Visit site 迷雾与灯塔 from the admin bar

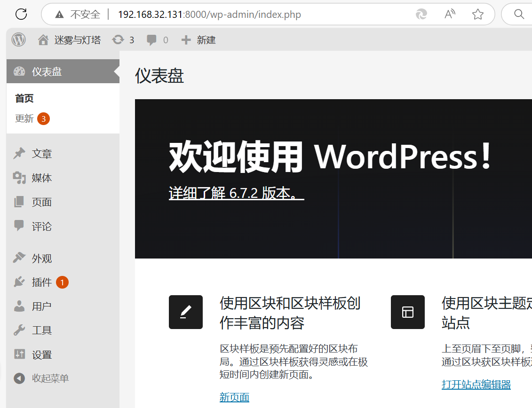pyautogui.click(x=78, y=40)
